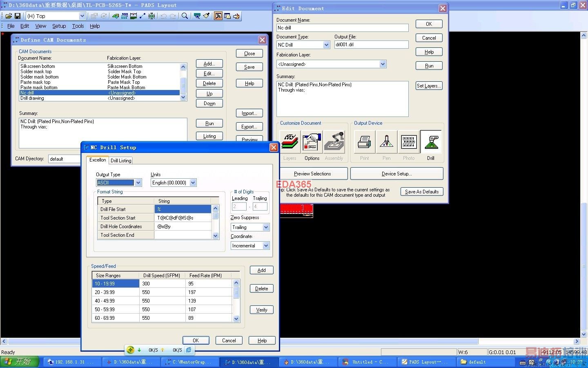Viewport: 588px width, 368px height.
Task: Select the 20 - 39.99 size range row
Action: click(162, 292)
